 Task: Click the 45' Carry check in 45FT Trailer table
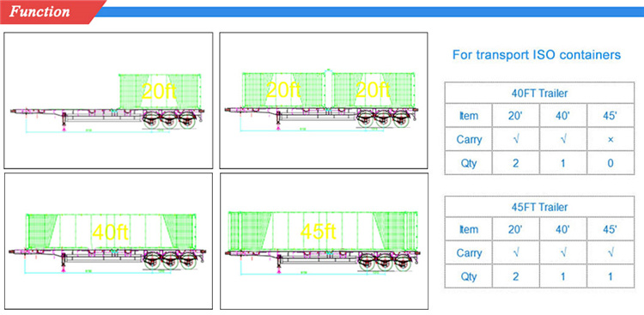611,253
